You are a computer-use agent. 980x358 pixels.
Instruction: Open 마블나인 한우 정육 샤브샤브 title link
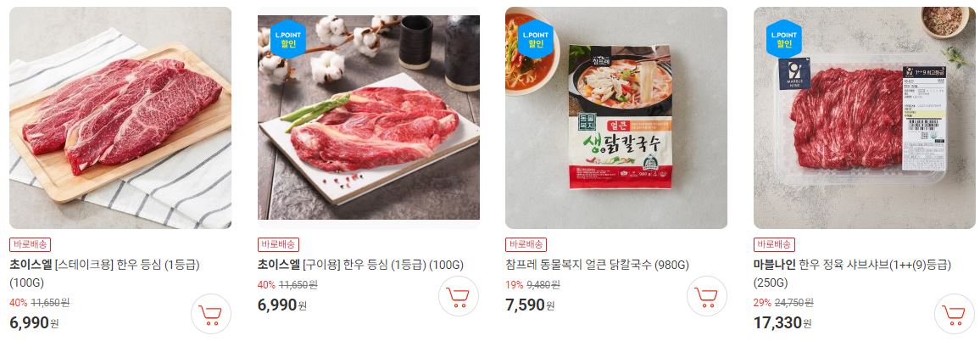pyautogui.click(x=853, y=273)
